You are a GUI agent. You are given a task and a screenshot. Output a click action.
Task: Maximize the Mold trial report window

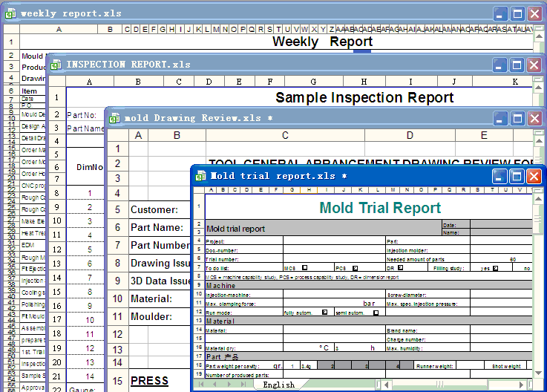click(x=517, y=176)
